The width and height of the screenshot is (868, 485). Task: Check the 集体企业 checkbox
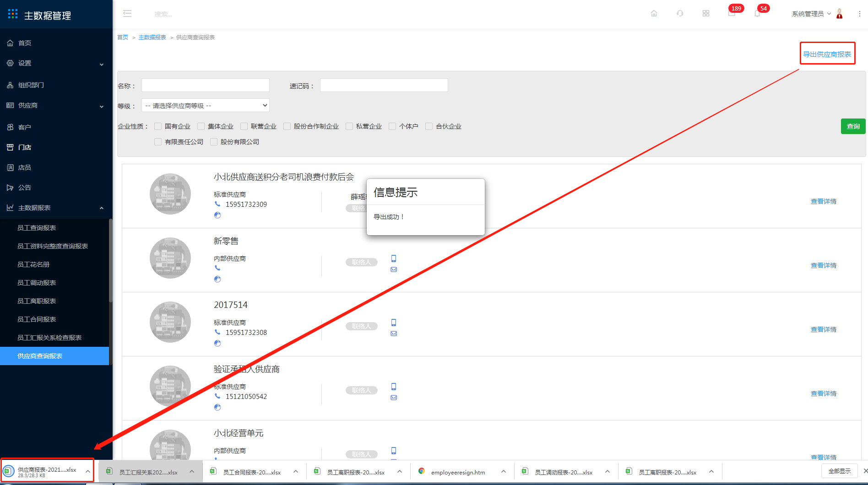coord(201,126)
